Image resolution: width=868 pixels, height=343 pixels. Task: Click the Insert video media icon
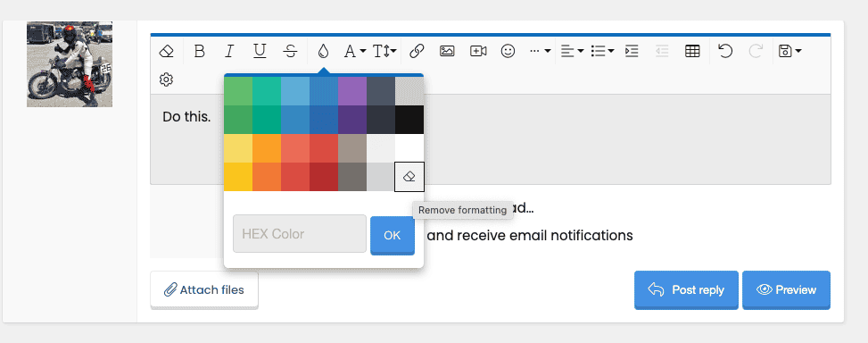(478, 52)
